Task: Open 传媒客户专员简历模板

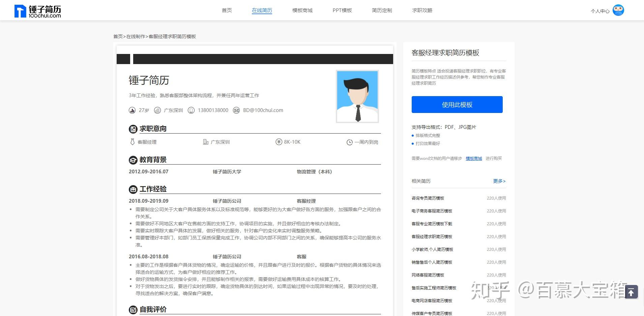Action: coord(432,314)
